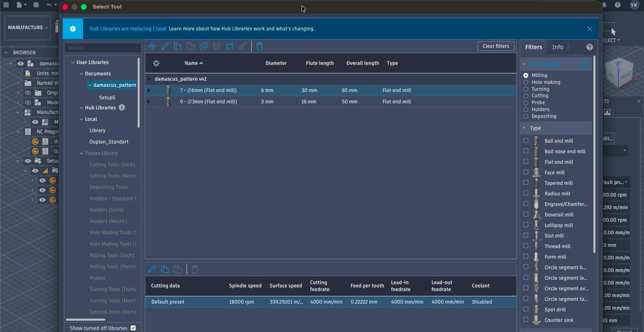Open column settings gear in tool table
The width and height of the screenshot is (644, 332).
(x=156, y=63)
